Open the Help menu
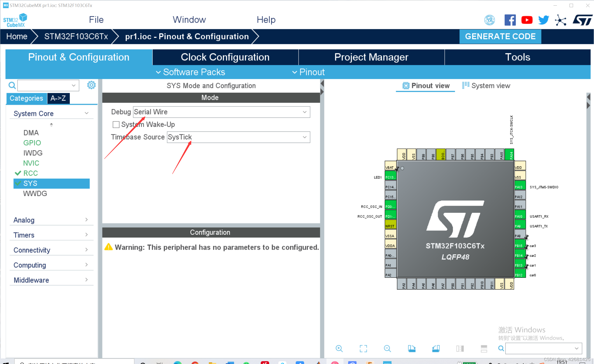The image size is (594, 364). tap(266, 20)
